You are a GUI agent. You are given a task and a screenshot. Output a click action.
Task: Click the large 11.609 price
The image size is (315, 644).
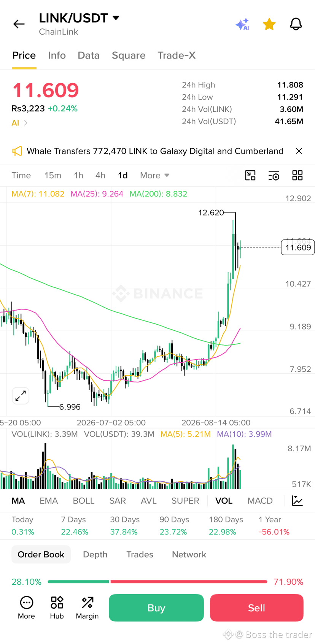point(46,90)
